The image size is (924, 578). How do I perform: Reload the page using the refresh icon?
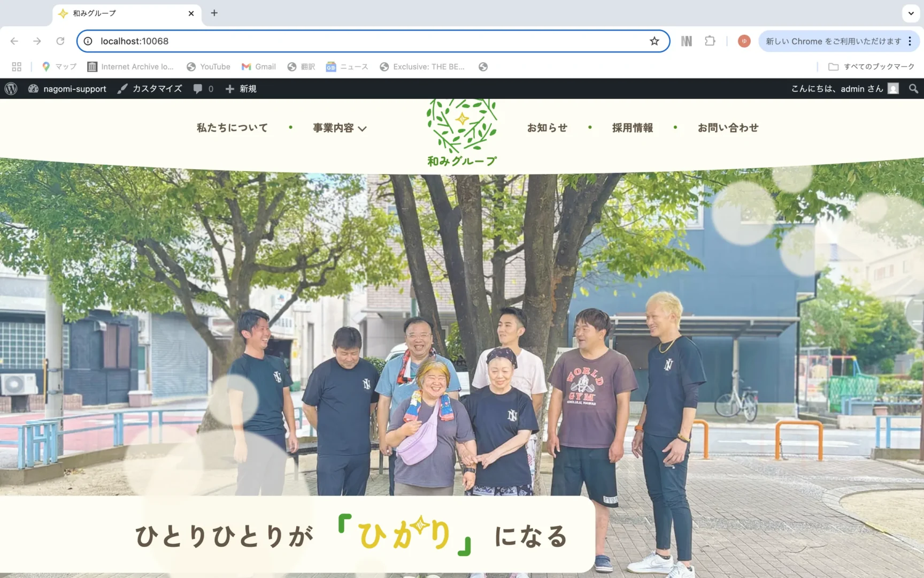tap(60, 41)
